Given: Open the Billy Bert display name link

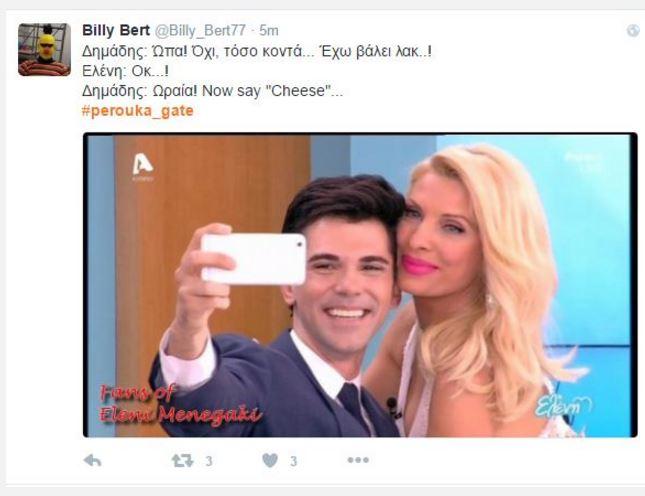Looking at the screenshot, I should pos(116,30).
